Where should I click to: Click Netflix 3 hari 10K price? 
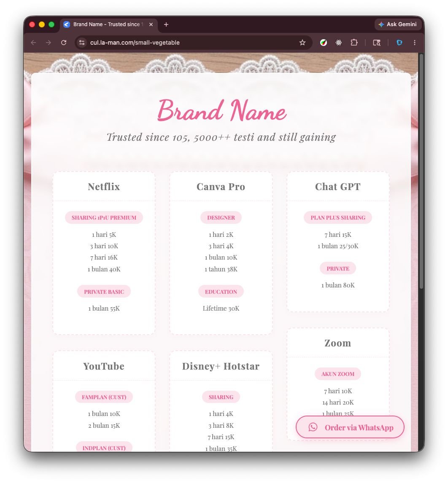coord(104,246)
